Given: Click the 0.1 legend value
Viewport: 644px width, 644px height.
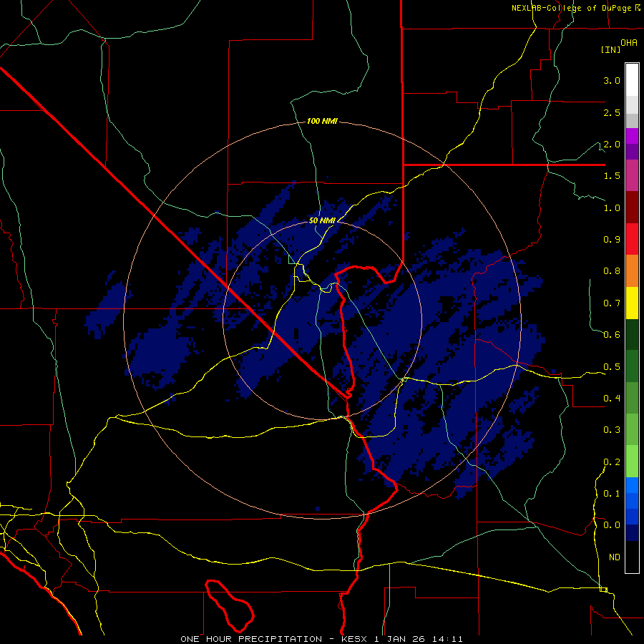Looking at the screenshot, I should [x=612, y=494].
